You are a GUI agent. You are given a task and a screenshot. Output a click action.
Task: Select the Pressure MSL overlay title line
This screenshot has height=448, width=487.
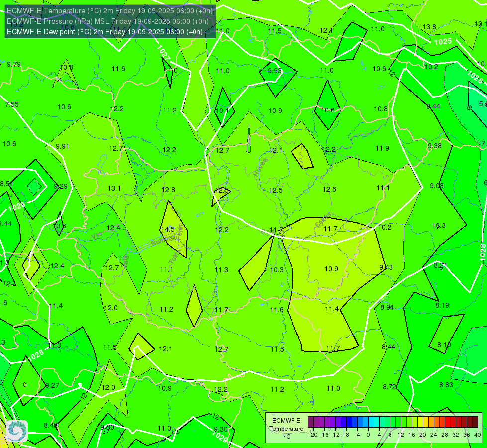click(108, 21)
